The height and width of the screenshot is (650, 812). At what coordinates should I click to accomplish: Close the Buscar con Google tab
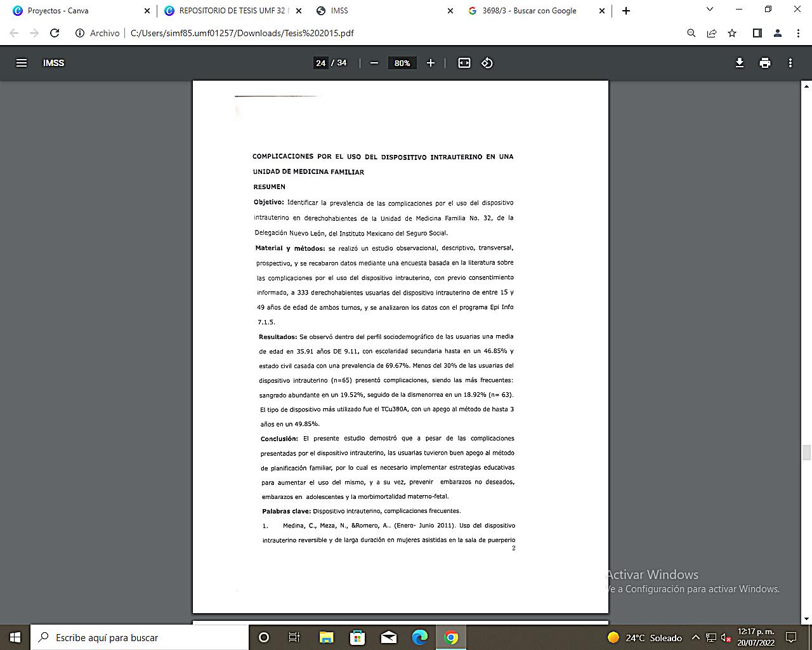[603, 11]
